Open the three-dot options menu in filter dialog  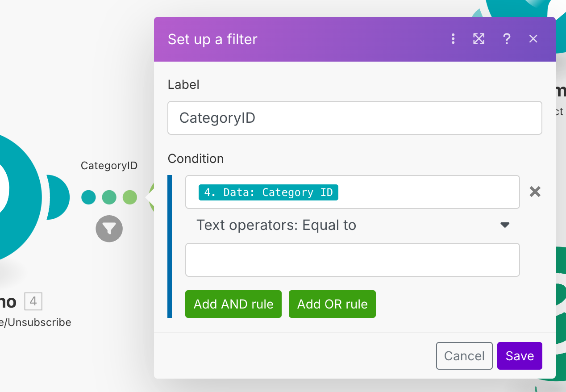pos(453,39)
